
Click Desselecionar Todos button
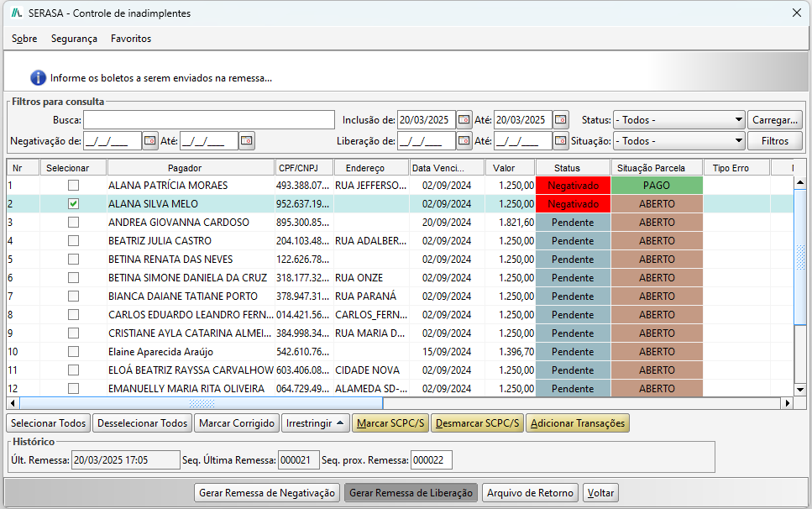click(x=143, y=423)
